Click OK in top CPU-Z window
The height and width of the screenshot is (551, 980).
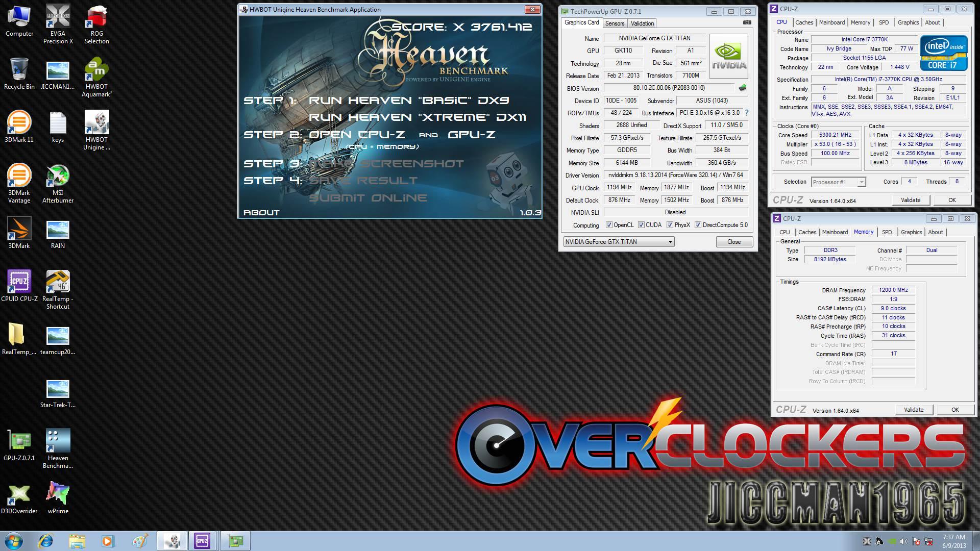click(951, 200)
